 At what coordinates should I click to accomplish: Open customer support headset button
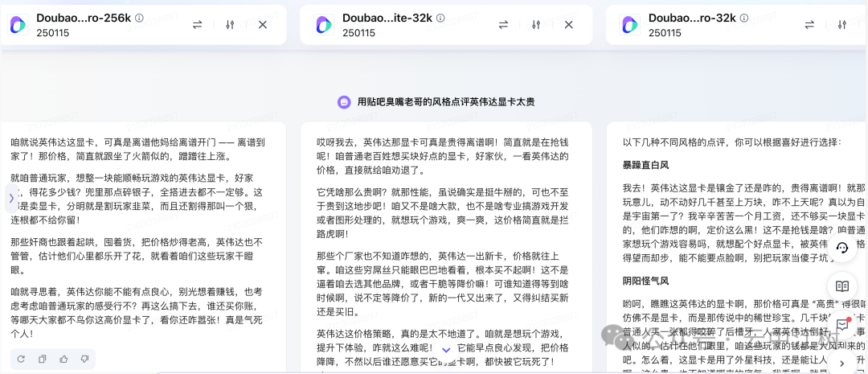[842, 248]
